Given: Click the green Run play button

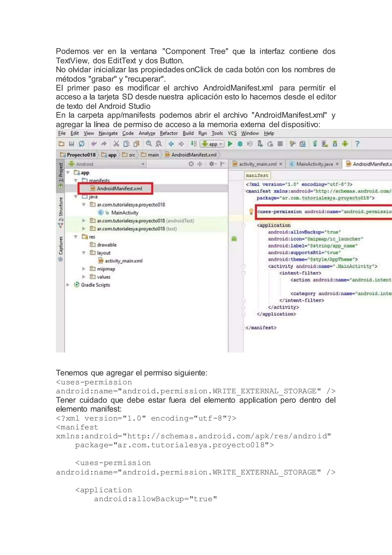Looking at the screenshot, I should click(x=230, y=144).
